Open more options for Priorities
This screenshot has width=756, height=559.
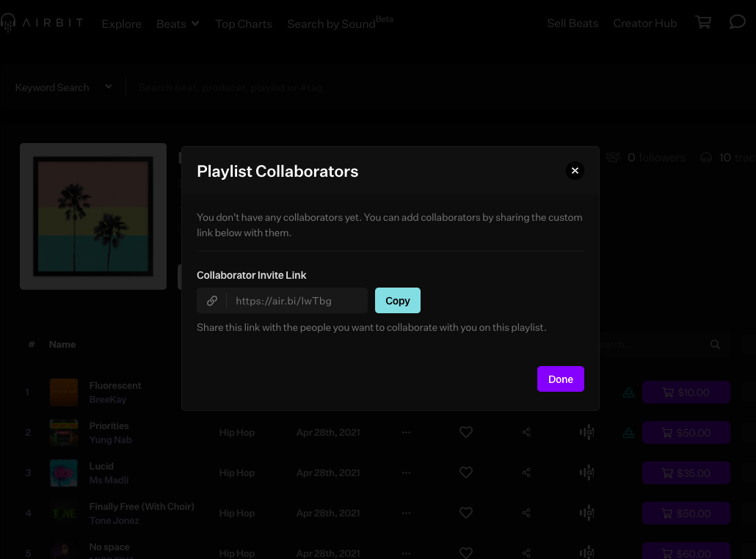pyautogui.click(x=406, y=432)
